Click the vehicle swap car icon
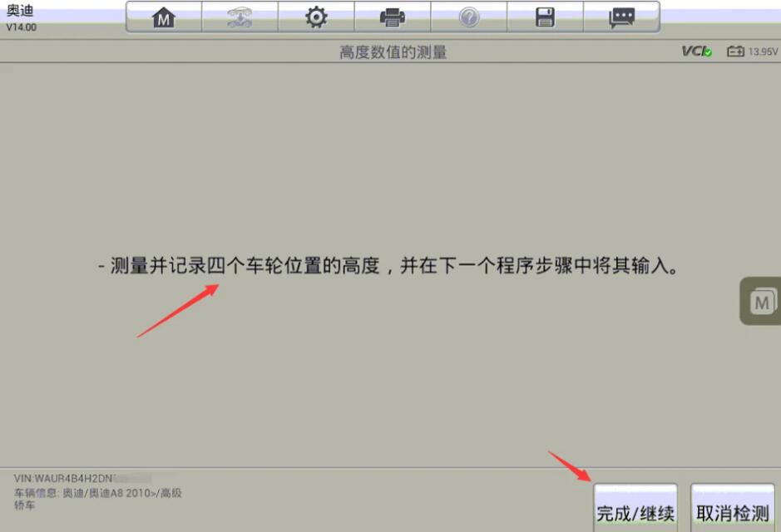The width and height of the screenshot is (781, 532). [240, 17]
